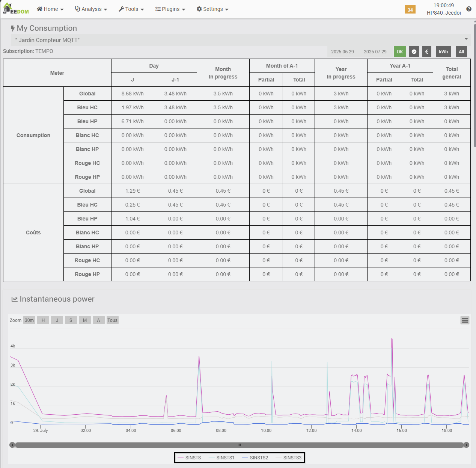Open the help question mark icon
Screen dimensions: 476x468
468,9
